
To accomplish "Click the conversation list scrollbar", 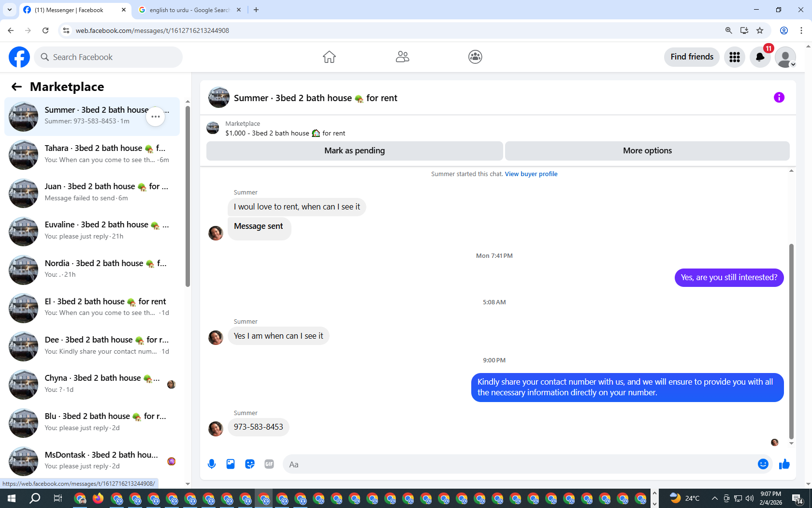I will [x=188, y=196].
